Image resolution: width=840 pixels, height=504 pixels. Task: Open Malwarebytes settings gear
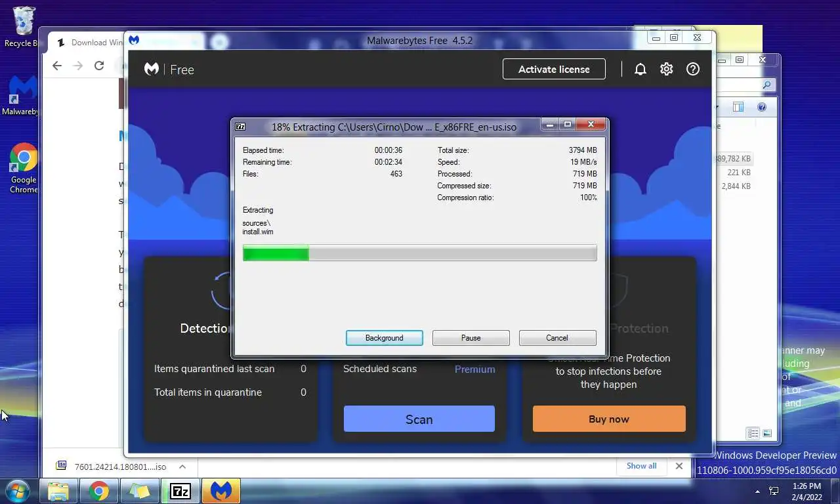667,69
